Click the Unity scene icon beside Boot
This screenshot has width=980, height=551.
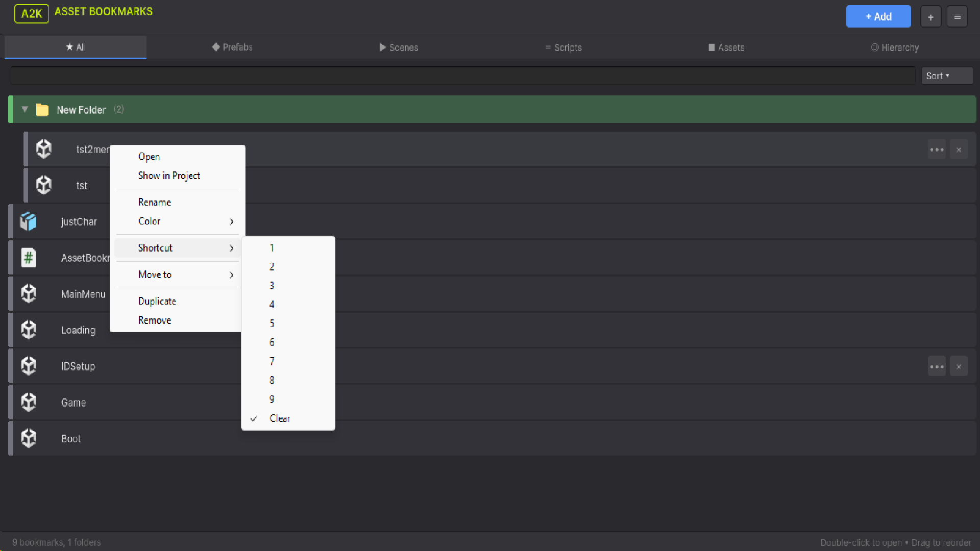click(x=29, y=438)
